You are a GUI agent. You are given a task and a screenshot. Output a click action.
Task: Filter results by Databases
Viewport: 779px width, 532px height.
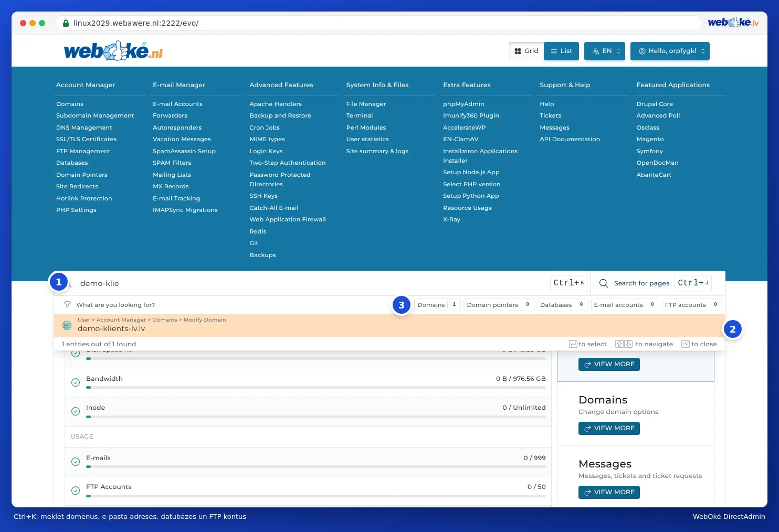tap(562, 305)
